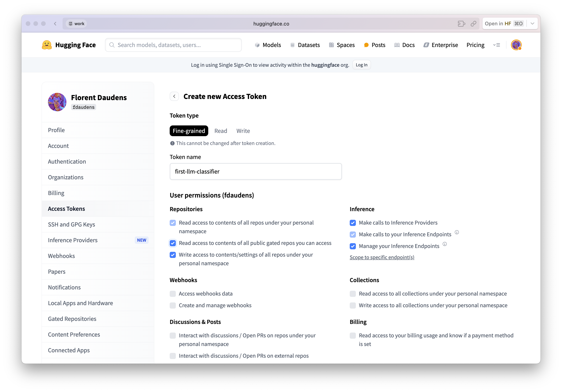Screen dimensions: 562x392
Task: Open Webhooks settings in the sidebar
Action: 98,256
